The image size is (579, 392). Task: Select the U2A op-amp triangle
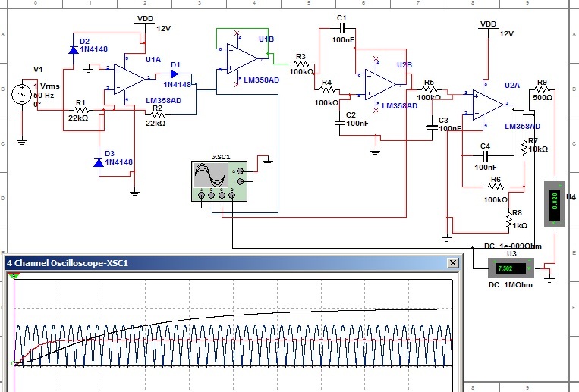click(x=488, y=105)
